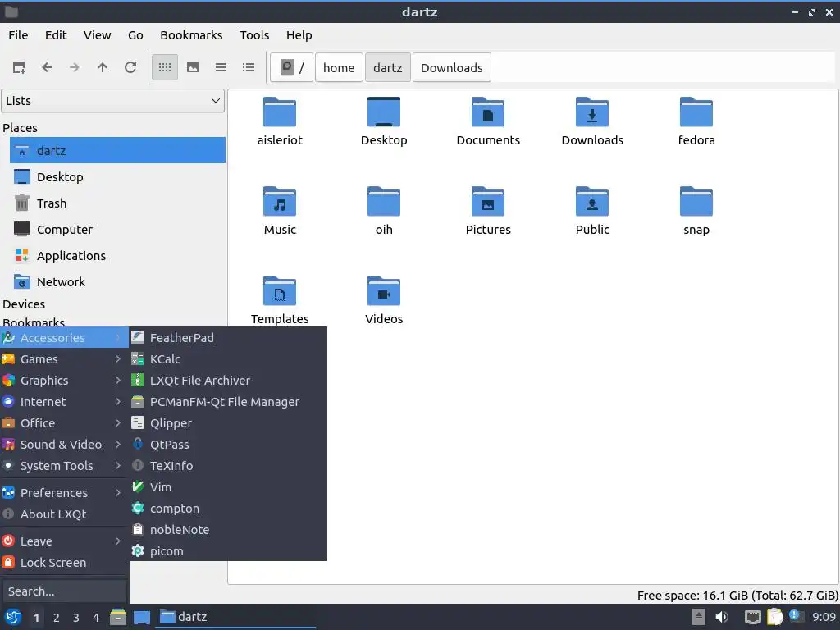This screenshot has width=840, height=630.
Task: Select the oih folder icon
Action: pos(384,202)
